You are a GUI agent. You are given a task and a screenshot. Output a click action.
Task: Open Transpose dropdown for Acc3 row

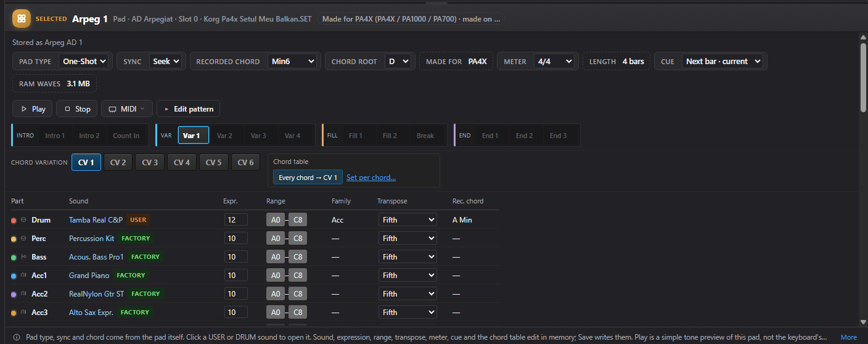pos(407,313)
